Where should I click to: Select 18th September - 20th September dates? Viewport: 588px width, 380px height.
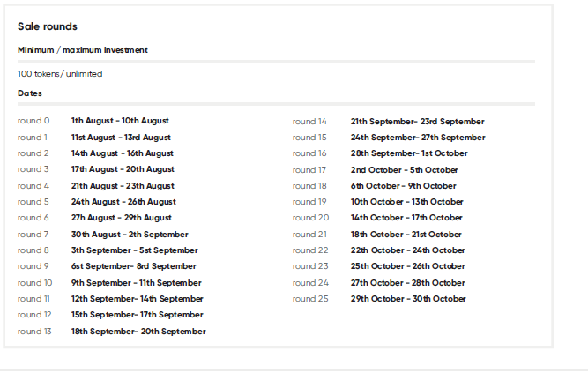click(x=138, y=332)
